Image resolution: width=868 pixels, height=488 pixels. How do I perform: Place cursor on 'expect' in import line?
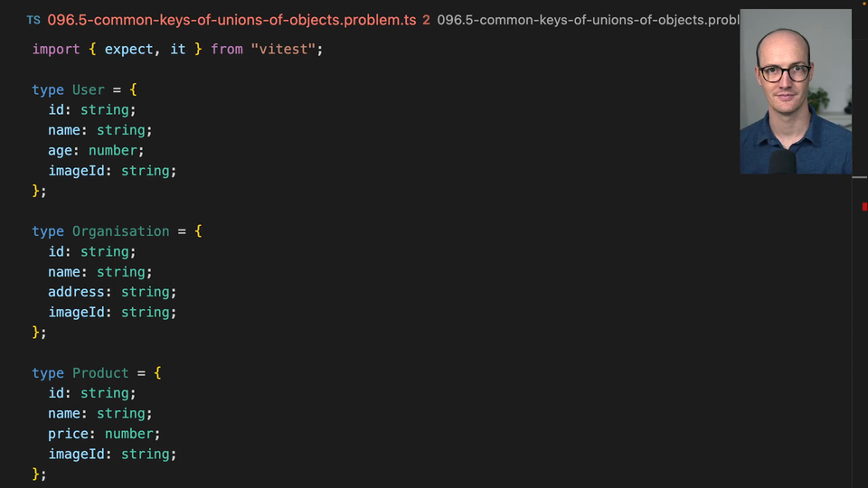click(128, 49)
